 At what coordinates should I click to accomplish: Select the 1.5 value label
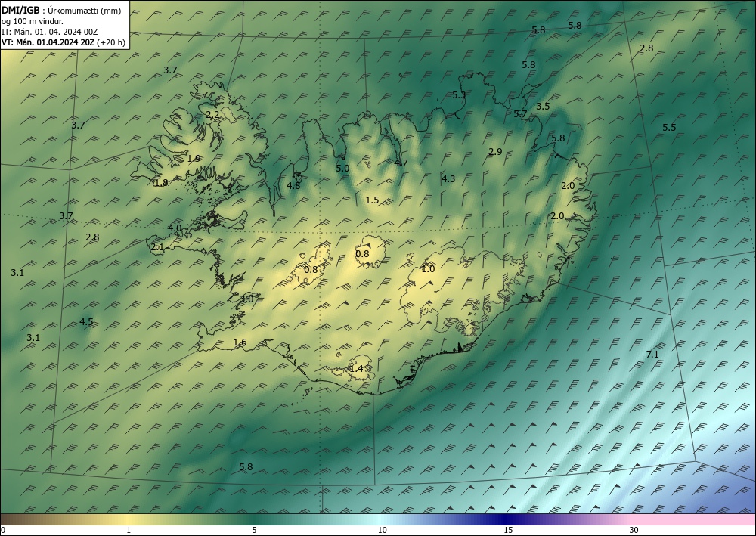click(x=372, y=200)
